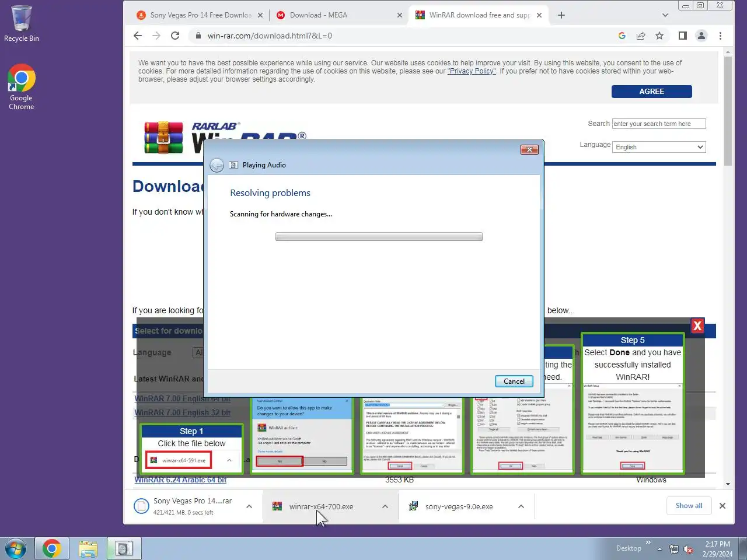Cancel the Playing Audio troubleshooter
The width and height of the screenshot is (747, 560).
click(514, 381)
